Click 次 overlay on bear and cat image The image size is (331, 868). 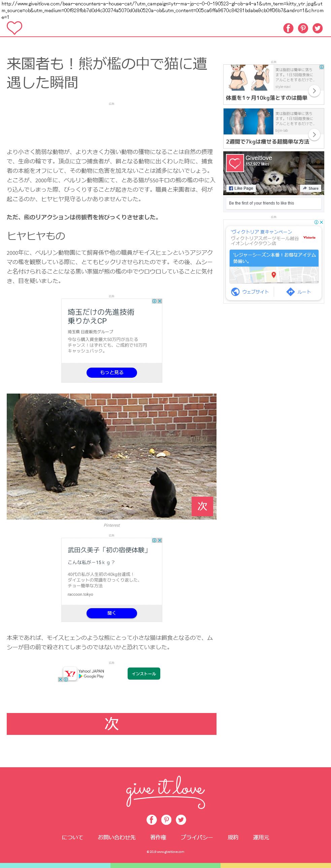point(202,506)
